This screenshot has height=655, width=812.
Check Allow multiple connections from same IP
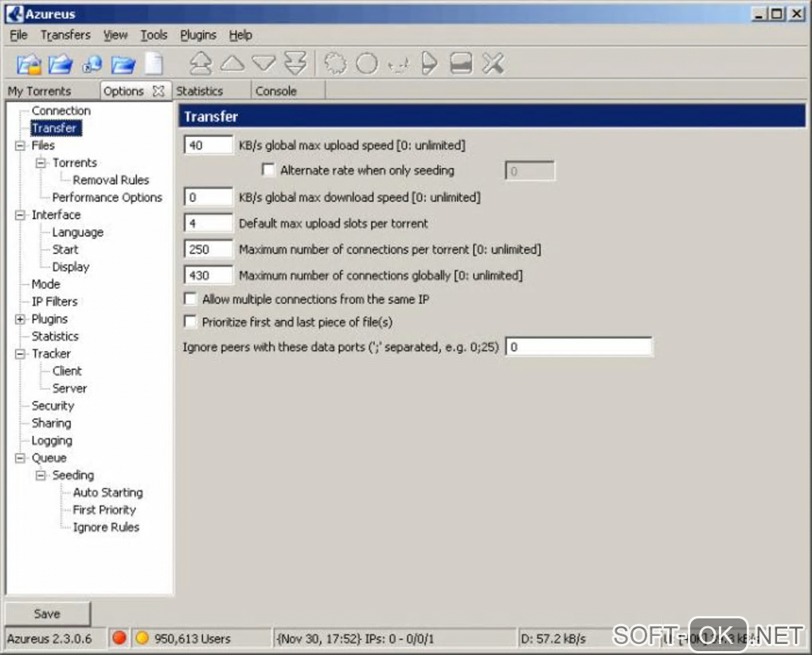(190, 298)
